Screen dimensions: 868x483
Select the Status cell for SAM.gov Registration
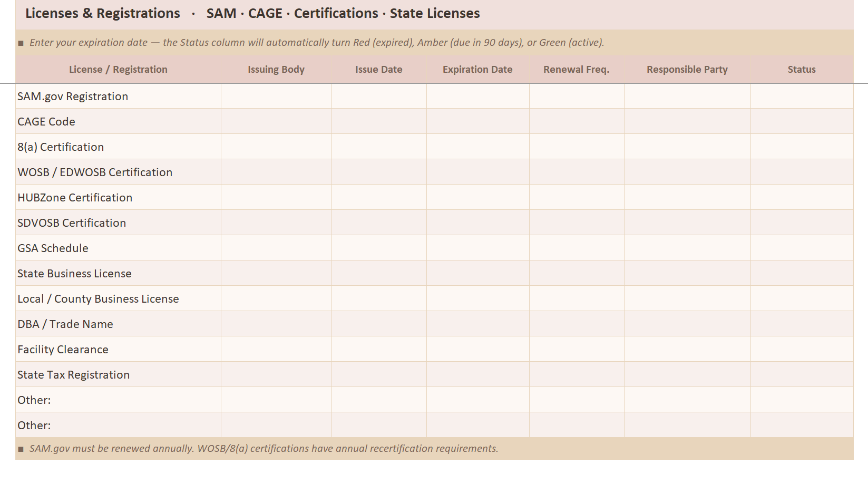pos(801,96)
